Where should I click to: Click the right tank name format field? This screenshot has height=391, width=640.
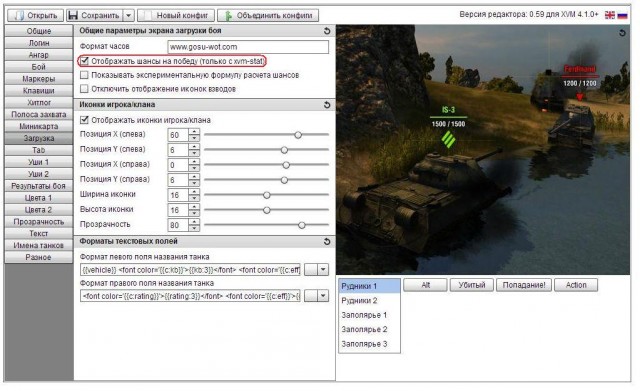[x=190, y=296]
